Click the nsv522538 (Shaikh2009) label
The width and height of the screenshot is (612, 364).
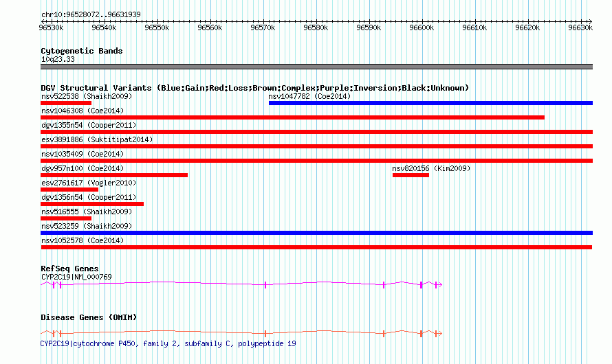(87, 96)
